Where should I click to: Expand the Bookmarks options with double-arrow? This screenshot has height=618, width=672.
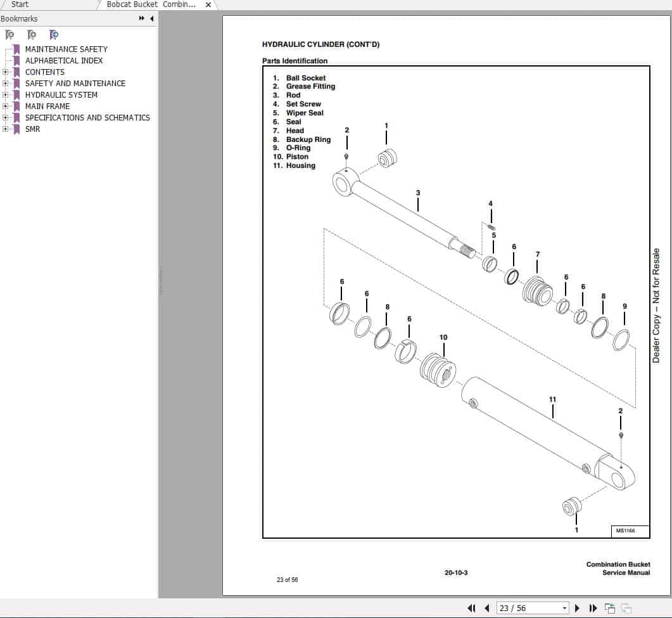pos(141,18)
